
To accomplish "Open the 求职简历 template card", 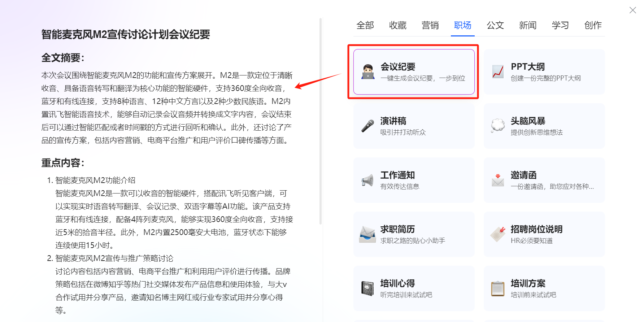I will click(x=414, y=234).
